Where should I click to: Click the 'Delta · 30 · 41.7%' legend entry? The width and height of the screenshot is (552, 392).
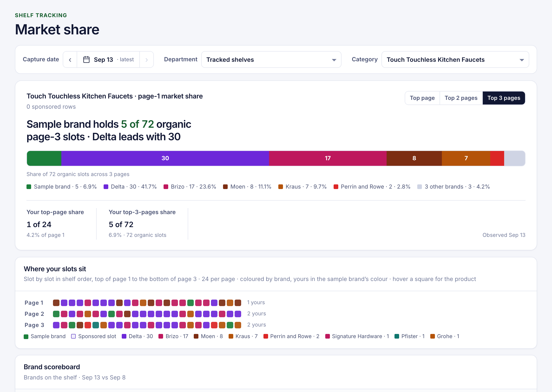click(130, 186)
